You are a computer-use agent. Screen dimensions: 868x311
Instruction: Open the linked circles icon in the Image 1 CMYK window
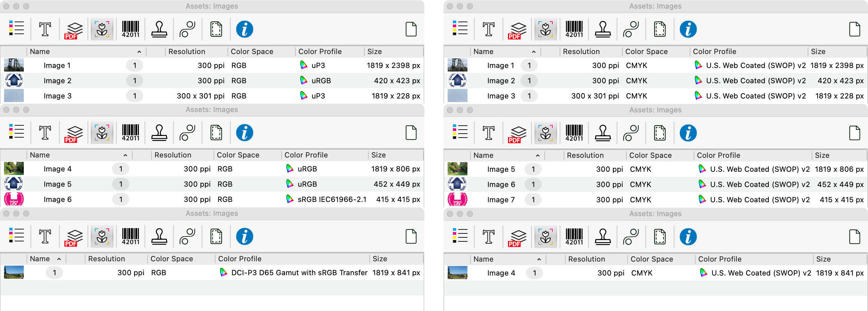[631, 29]
